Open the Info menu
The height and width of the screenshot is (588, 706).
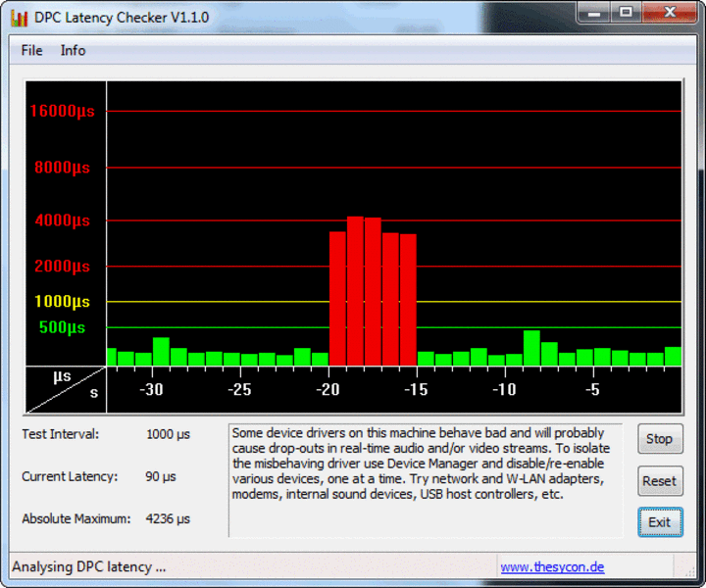click(73, 50)
